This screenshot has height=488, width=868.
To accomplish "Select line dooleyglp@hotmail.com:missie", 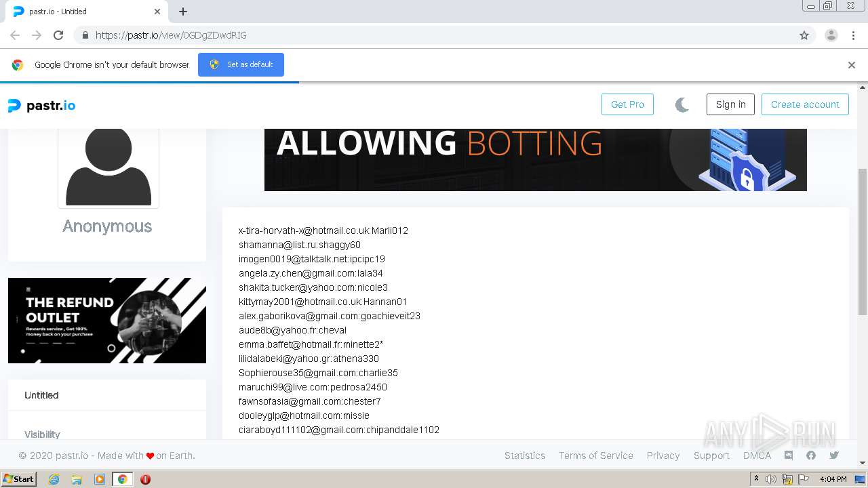I will tap(304, 415).
